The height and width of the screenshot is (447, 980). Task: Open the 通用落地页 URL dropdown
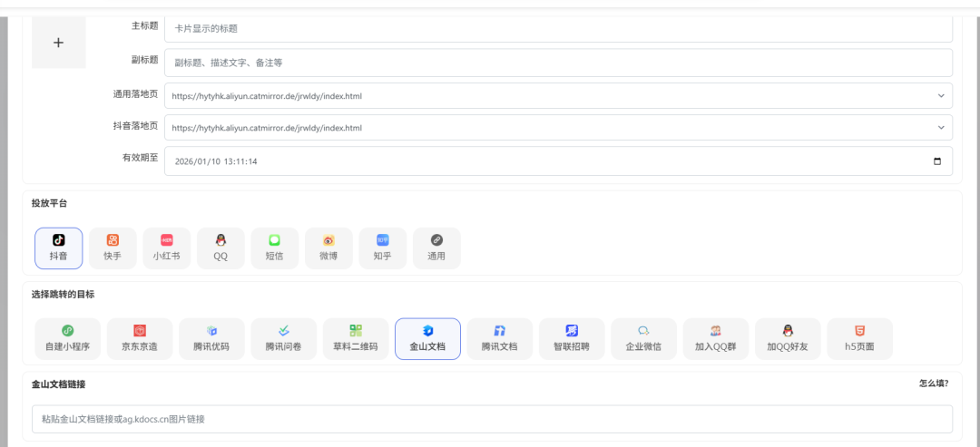point(559,96)
